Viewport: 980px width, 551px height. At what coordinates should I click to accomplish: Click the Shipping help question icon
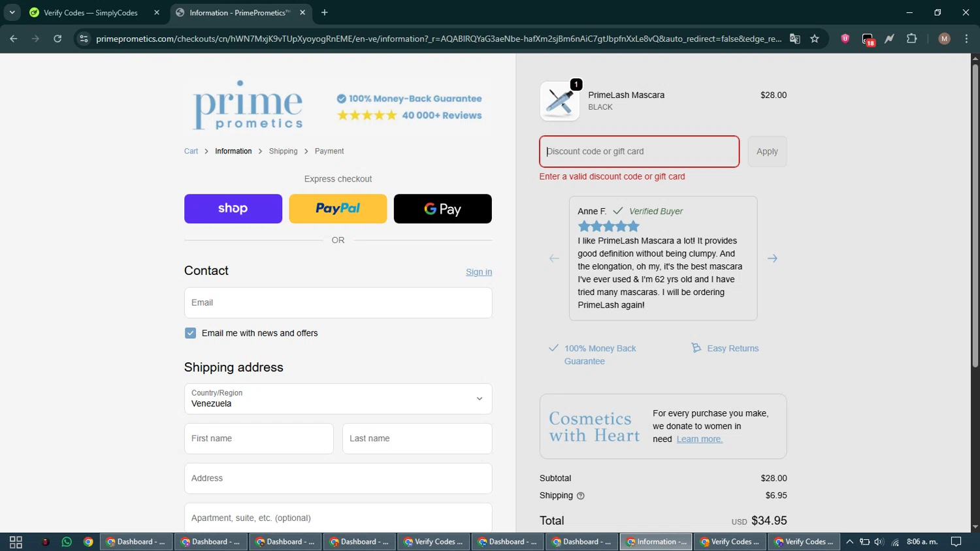(581, 496)
